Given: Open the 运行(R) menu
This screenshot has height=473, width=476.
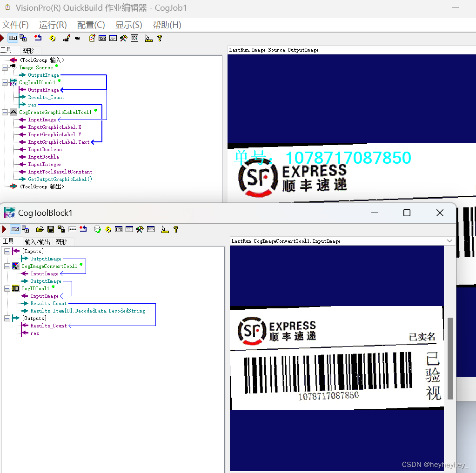Looking at the screenshot, I should coord(53,25).
